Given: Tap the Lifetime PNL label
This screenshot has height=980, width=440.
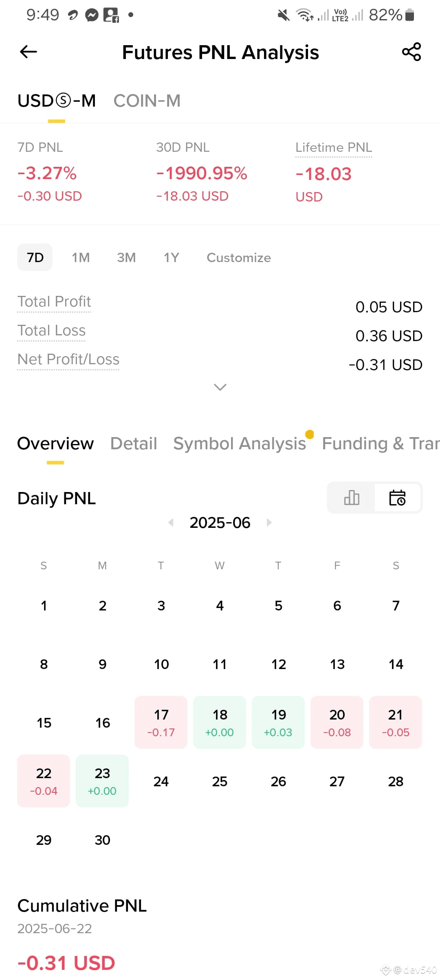Looking at the screenshot, I should (334, 147).
